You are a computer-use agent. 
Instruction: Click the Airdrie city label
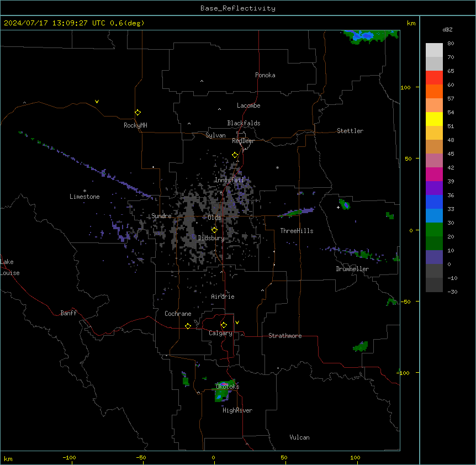point(223,297)
